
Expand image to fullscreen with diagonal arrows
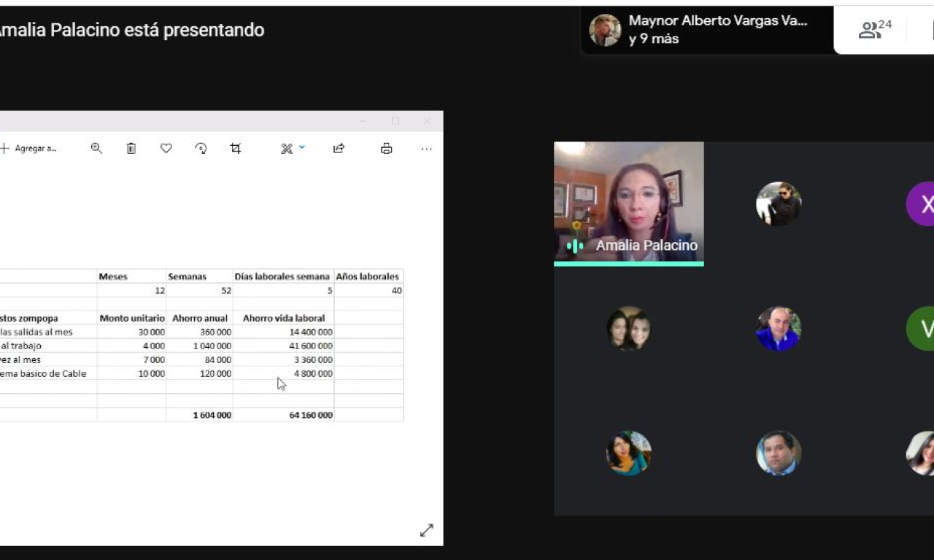pyautogui.click(x=427, y=531)
